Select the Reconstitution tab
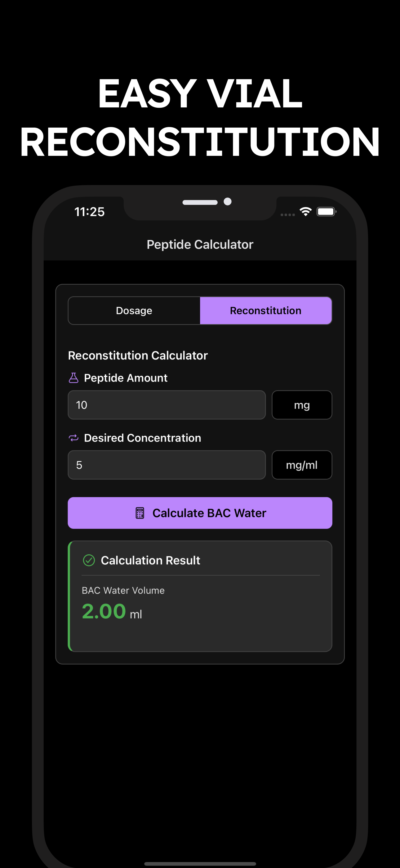The height and width of the screenshot is (868, 400). [266, 311]
